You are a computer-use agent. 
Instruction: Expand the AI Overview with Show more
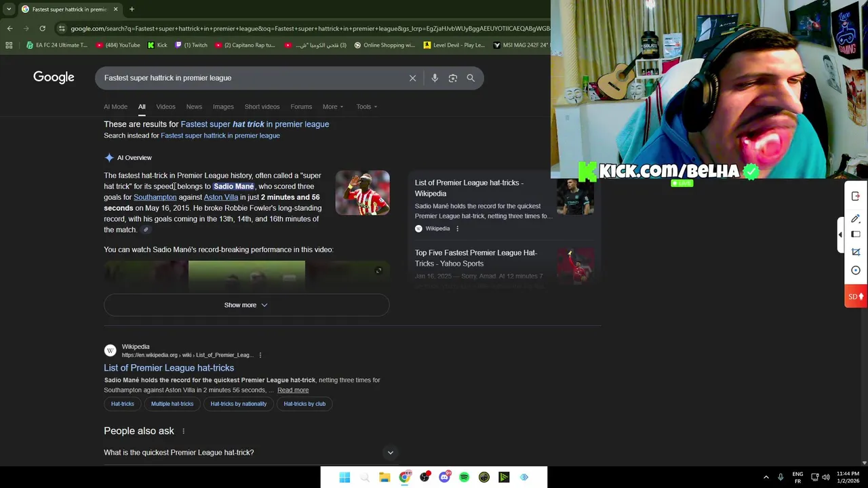pyautogui.click(x=246, y=305)
